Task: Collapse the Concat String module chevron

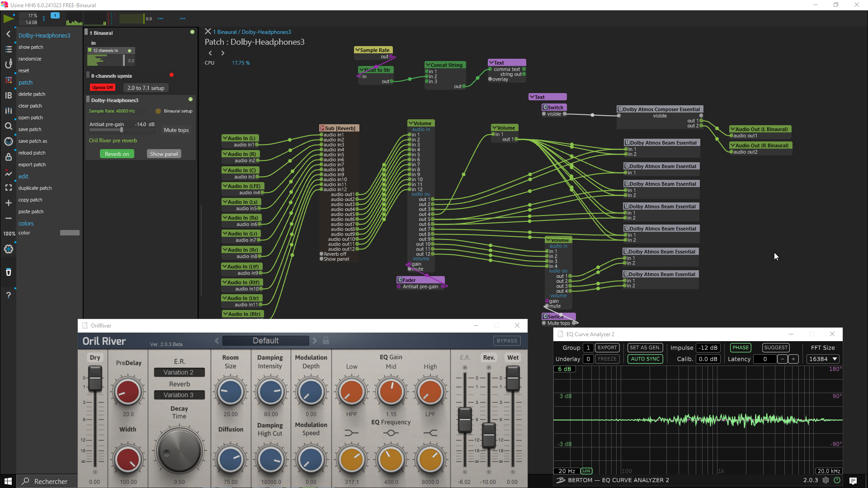Action: coord(428,65)
